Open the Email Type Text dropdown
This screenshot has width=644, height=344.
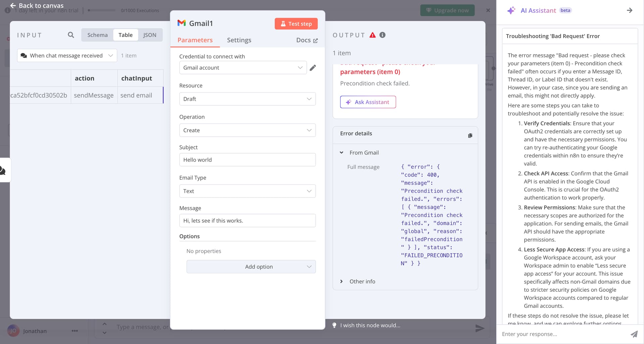click(x=248, y=191)
